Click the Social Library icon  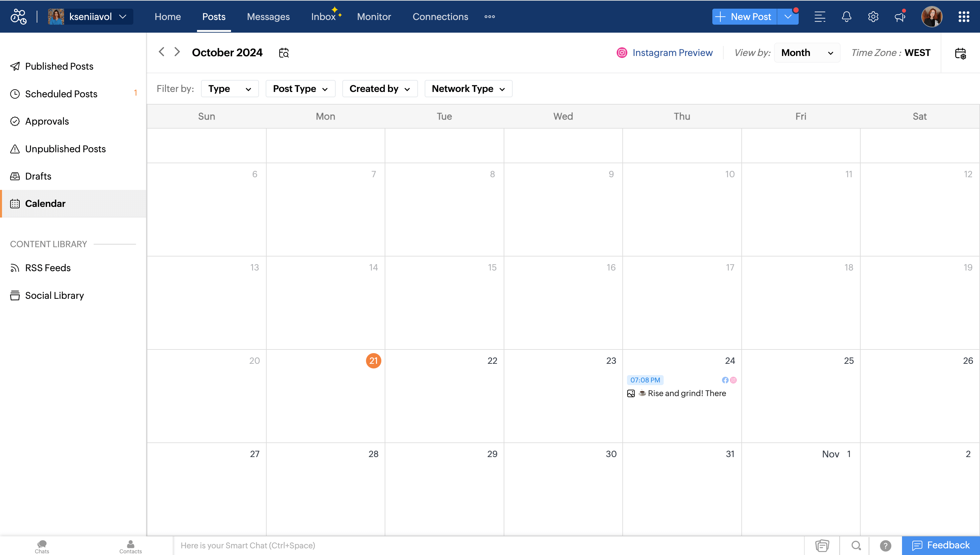pos(15,294)
